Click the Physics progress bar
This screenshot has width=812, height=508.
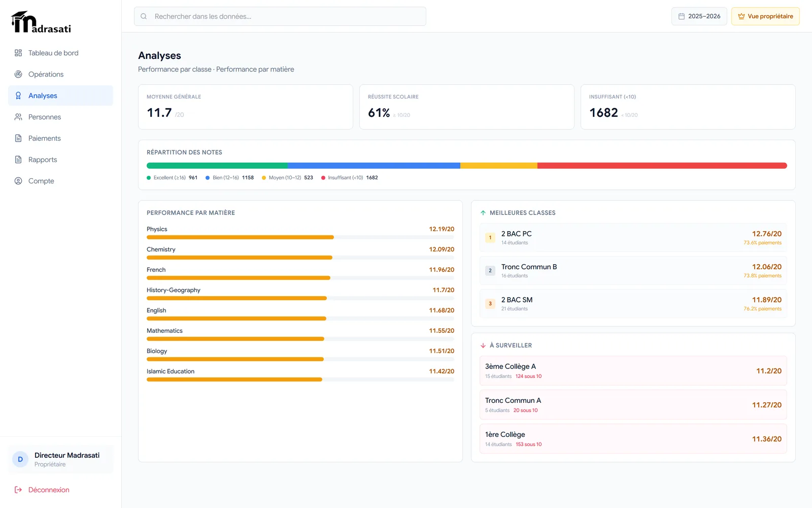coord(300,237)
